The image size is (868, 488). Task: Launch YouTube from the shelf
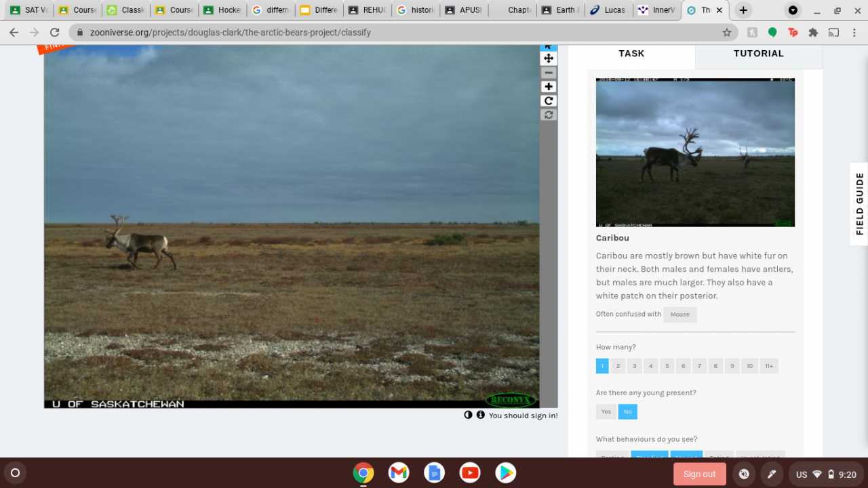click(469, 473)
